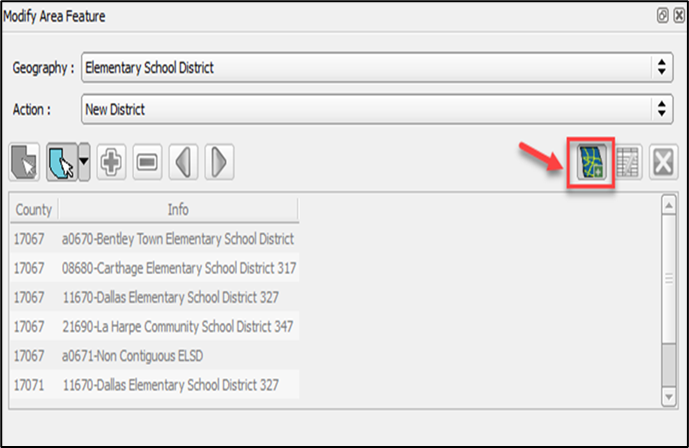Screen dimensions: 689x448
Task: Click the list scrollbar down arrow
Action: point(669,397)
